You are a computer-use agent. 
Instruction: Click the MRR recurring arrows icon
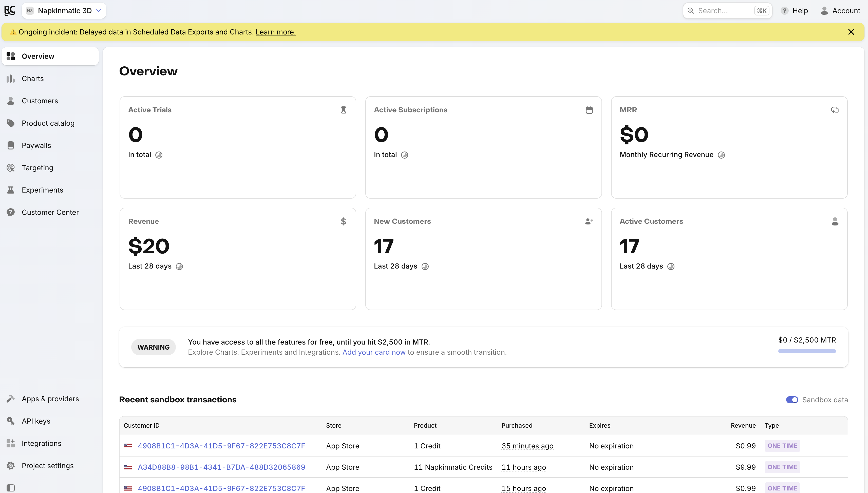click(835, 110)
